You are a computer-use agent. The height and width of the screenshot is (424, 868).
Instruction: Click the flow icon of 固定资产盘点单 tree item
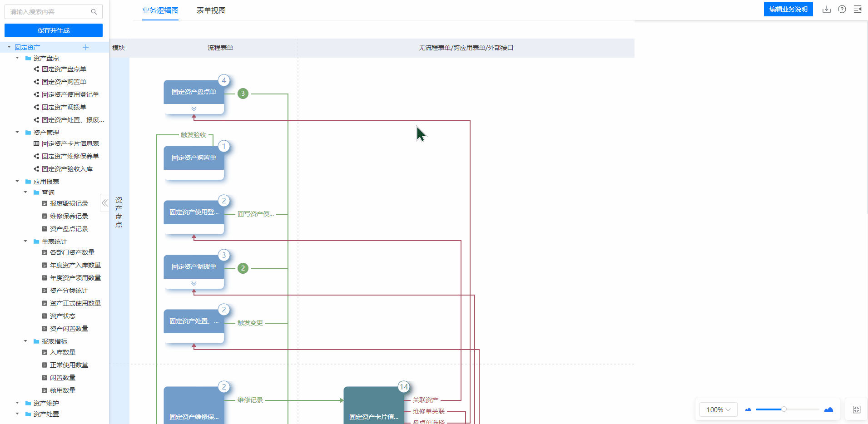pyautogui.click(x=36, y=69)
